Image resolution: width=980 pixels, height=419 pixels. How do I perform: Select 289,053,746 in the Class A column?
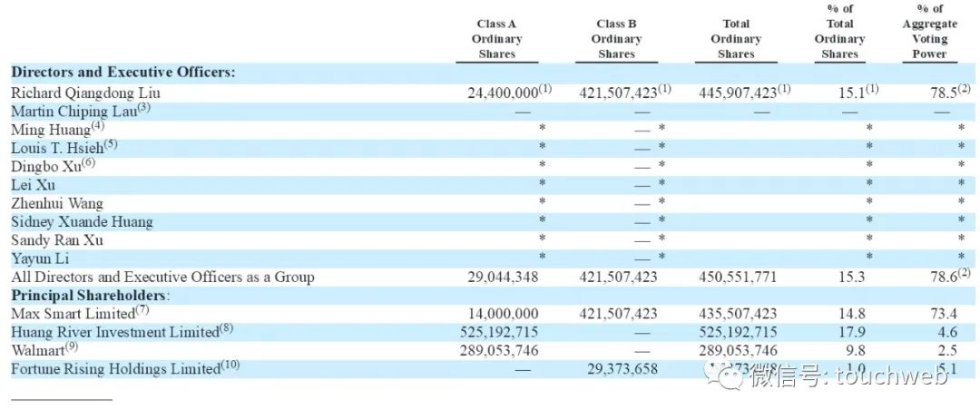coord(499,350)
